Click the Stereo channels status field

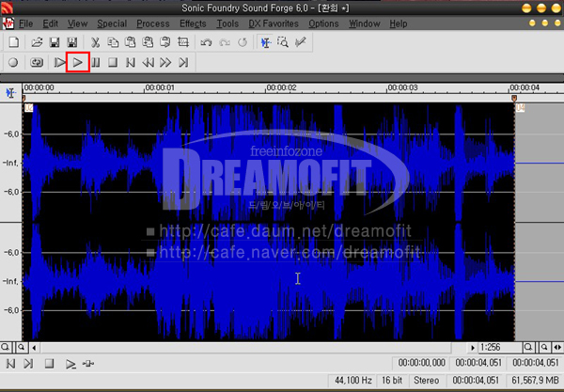pyautogui.click(x=426, y=380)
